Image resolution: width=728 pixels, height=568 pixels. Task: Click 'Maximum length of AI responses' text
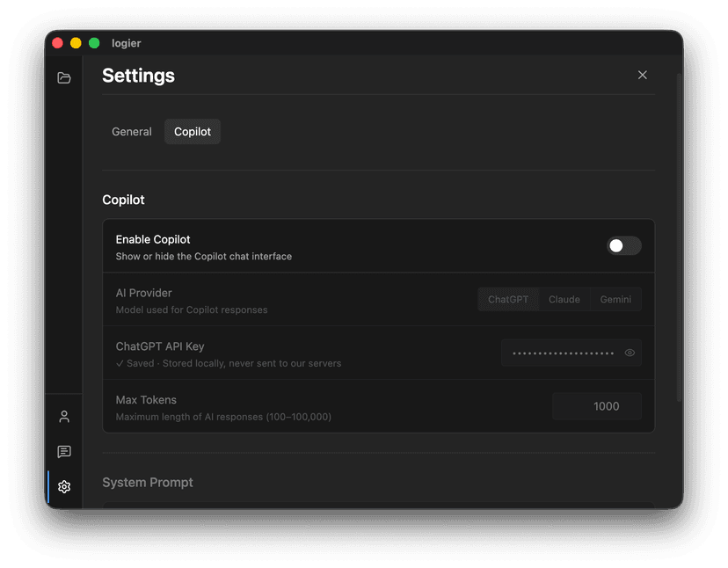pyautogui.click(x=223, y=417)
